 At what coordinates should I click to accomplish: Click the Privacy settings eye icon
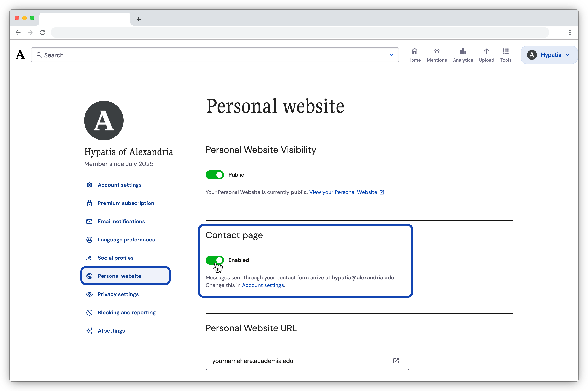pyautogui.click(x=89, y=294)
